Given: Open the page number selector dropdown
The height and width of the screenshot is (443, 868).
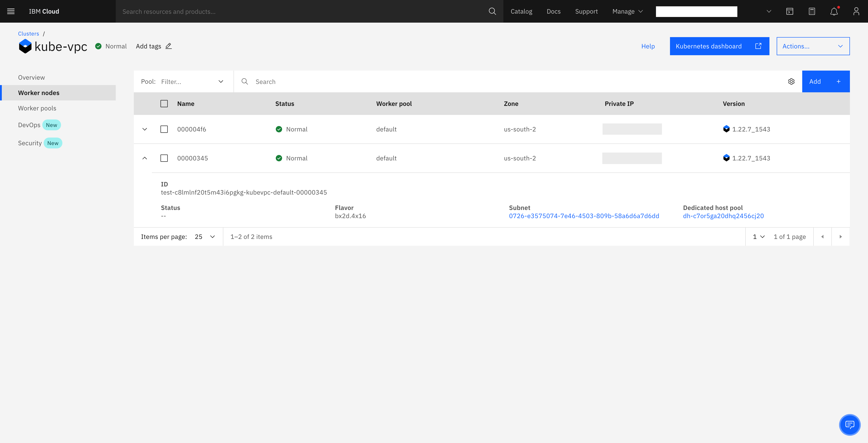Looking at the screenshot, I should [759, 236].
